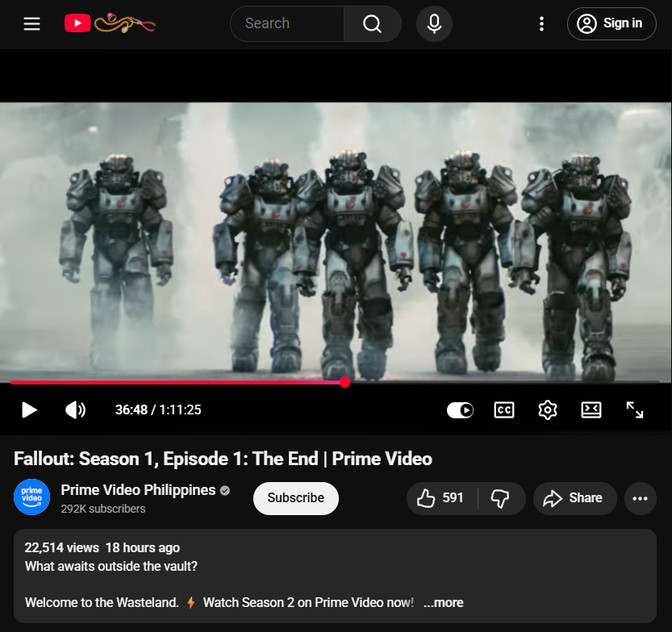Open the three-dot settings menu in header
This screenshot has width=672, height=632.
click(x=542, y=23)
